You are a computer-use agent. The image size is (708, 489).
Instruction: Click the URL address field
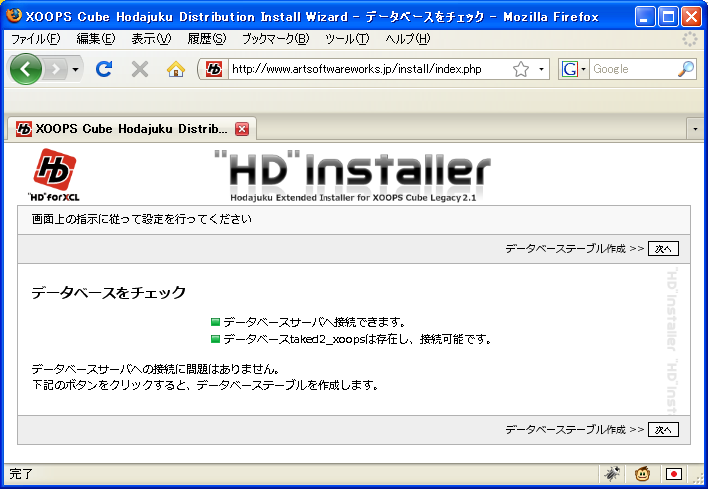point(368,69)
